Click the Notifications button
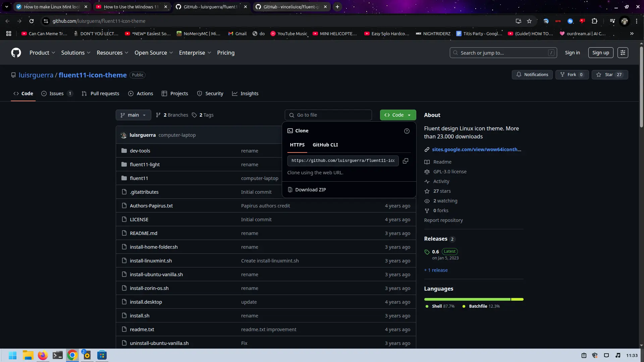The height and width of the screenshot is (362, 644). (x=532, y=75)
